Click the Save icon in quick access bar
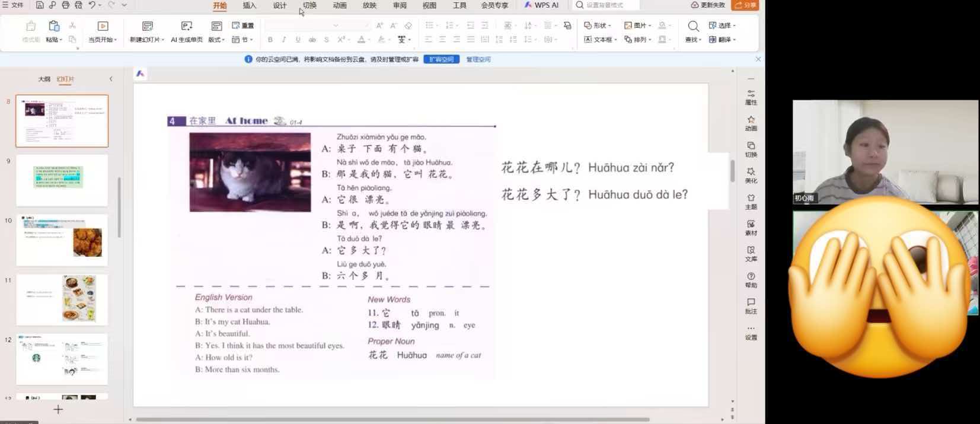980x424 pixels. (40, 5)
